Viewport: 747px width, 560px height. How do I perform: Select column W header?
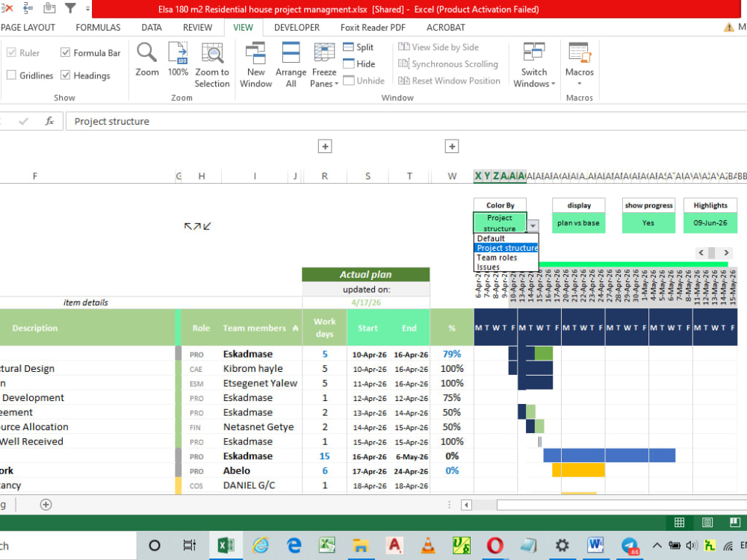point(452,176)
